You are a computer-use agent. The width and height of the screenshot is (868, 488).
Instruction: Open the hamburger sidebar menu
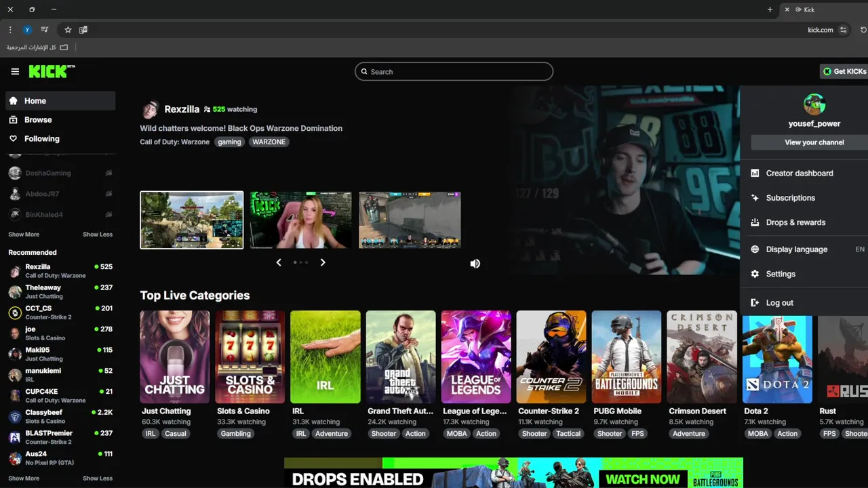pyautogui.click(x=15, y=71)
